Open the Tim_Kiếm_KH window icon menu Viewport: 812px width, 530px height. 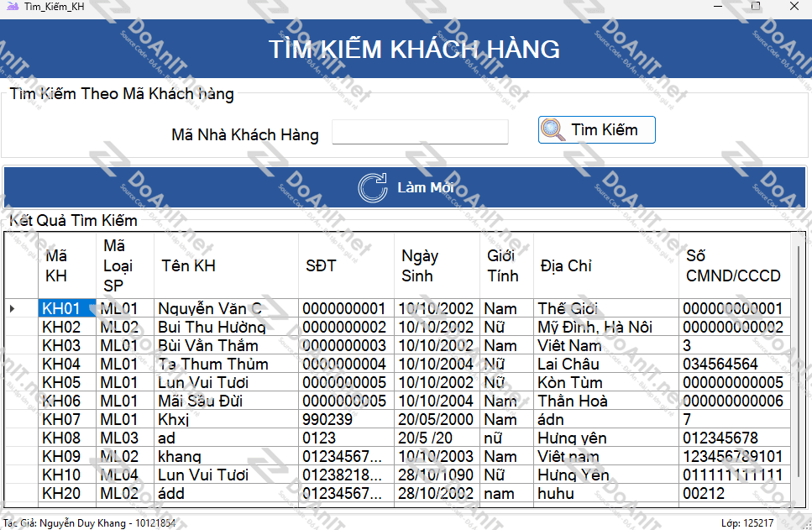click(12, 7)
